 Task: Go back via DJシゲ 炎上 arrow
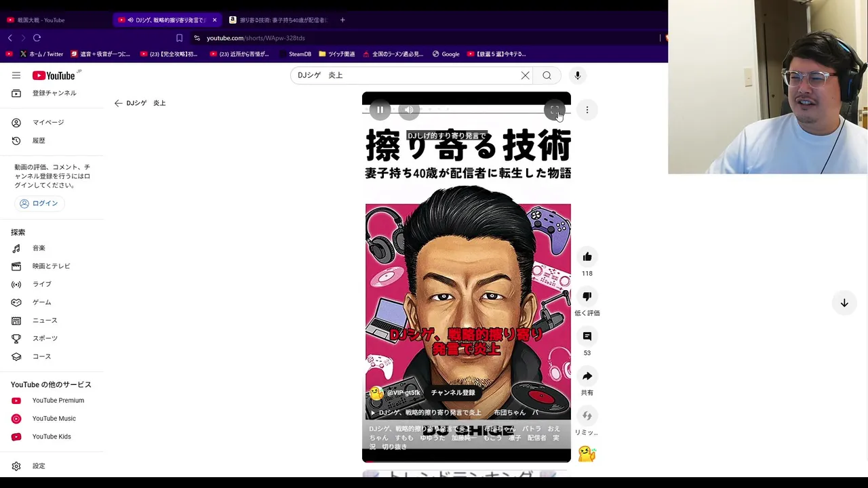tap(118, 103)
